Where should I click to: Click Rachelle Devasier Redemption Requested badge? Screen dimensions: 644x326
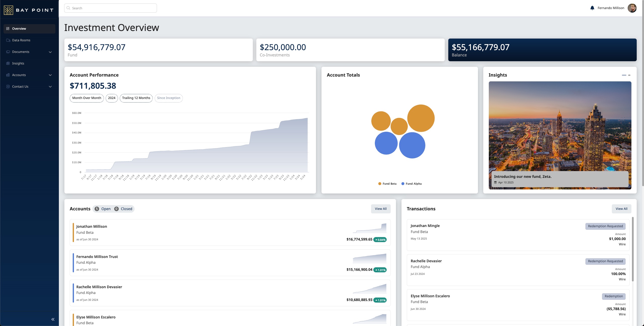point(605,261)
